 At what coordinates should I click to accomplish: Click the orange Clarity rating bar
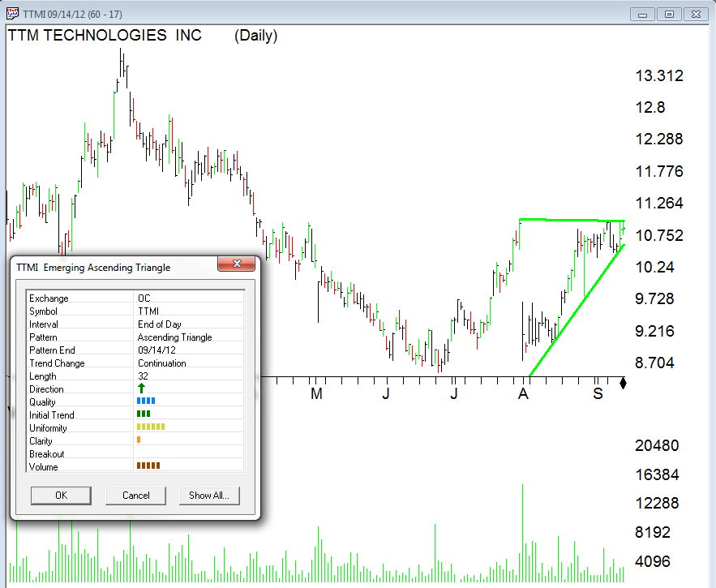coord(139,440)
